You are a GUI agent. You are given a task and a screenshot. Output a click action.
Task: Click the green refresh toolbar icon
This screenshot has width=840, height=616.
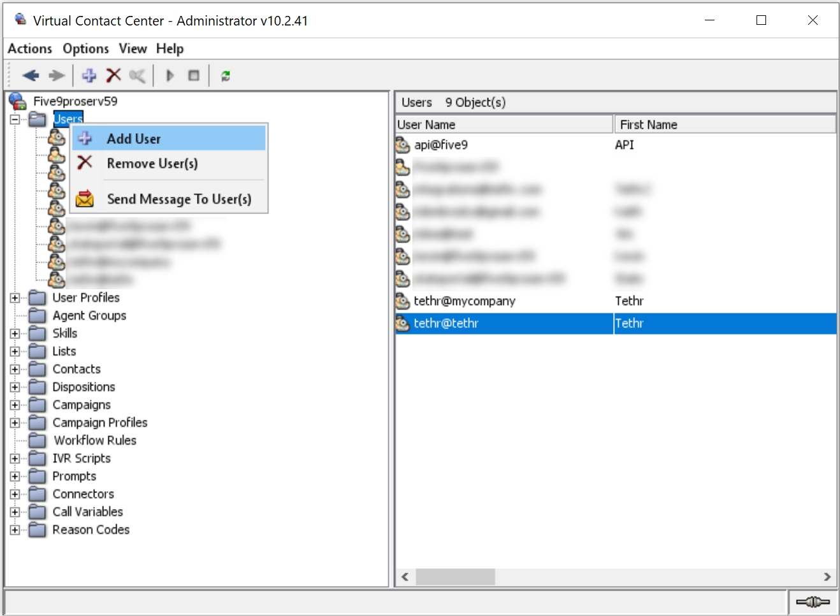tap(225, 76)
